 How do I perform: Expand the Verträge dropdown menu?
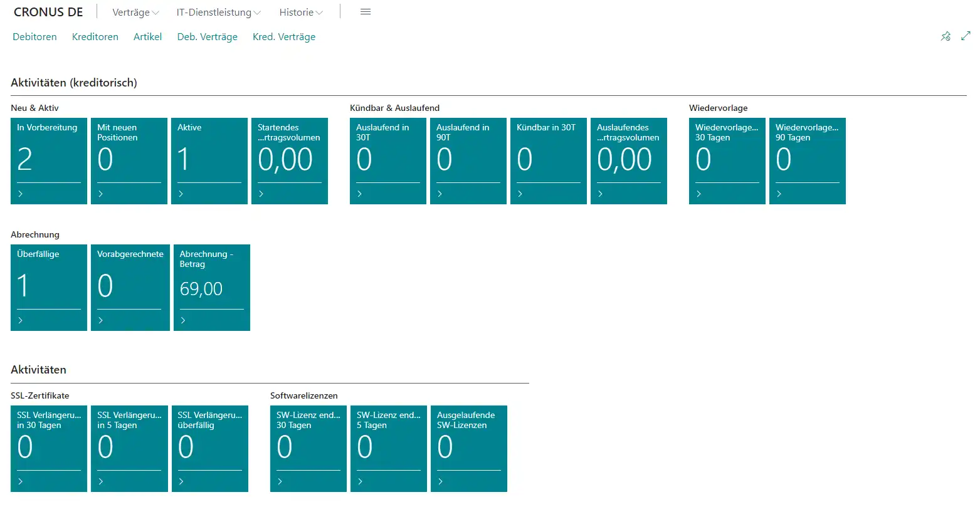pyautogui.click(x=135, y=13)
